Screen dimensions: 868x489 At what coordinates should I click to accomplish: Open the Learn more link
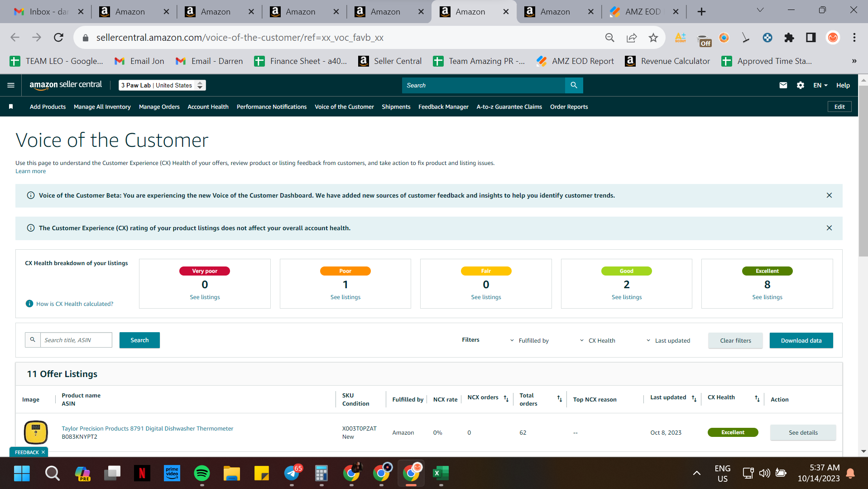30,171
